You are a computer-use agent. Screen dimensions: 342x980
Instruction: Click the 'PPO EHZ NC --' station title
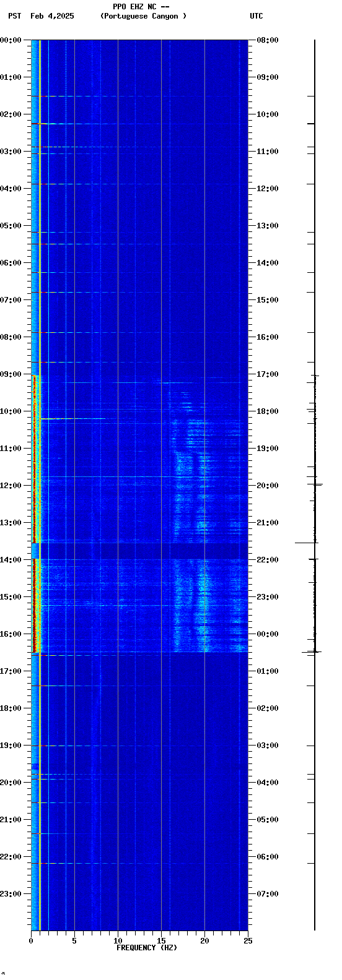point(141,7)
